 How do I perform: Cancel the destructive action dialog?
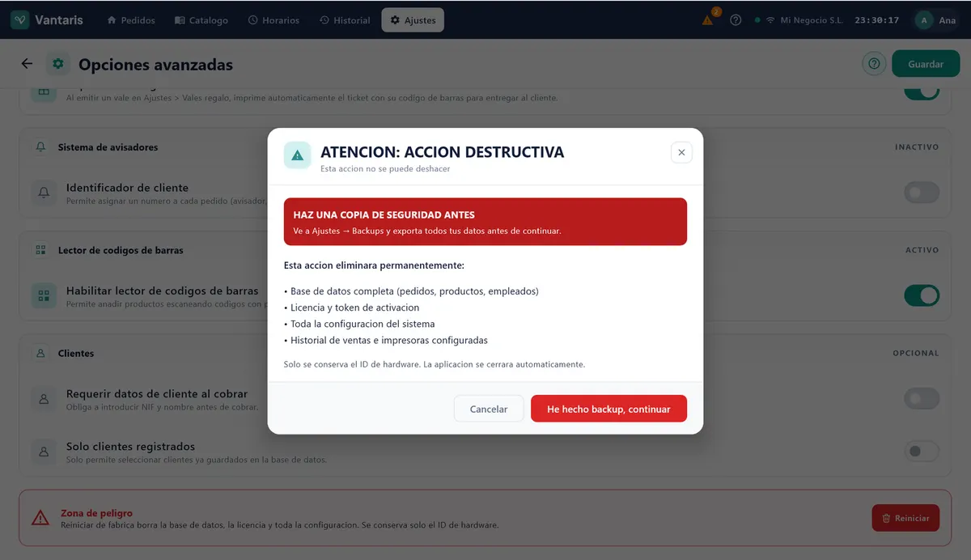tap(489, 409)
